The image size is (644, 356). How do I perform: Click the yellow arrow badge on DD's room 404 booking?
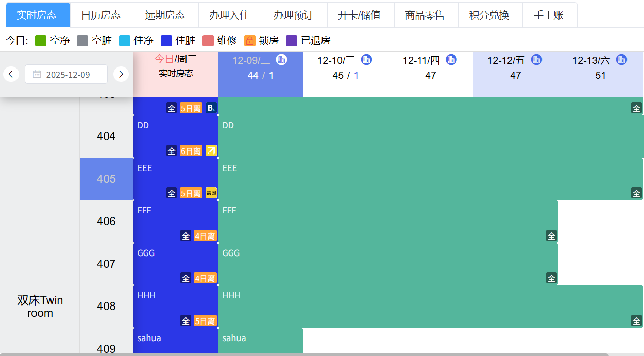point(210,150)
